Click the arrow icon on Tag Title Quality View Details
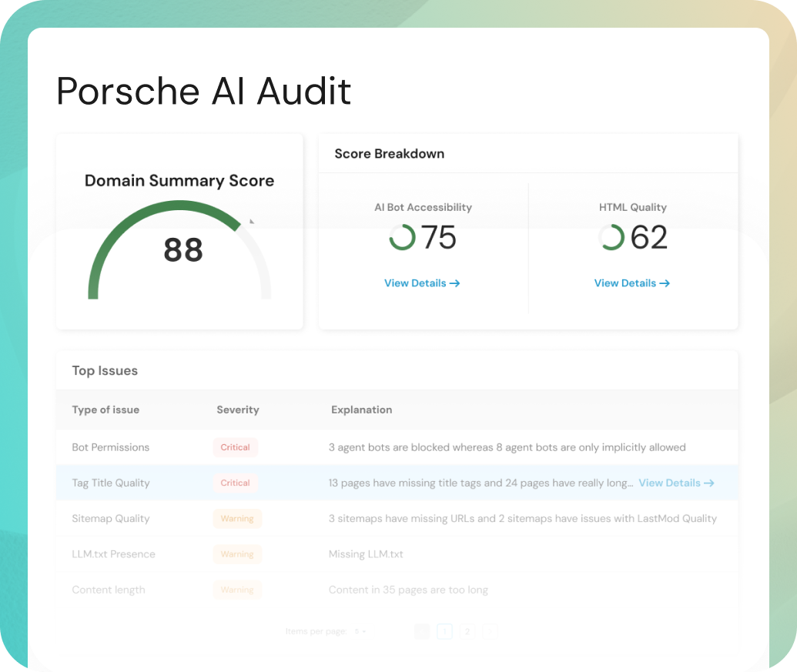This screenshot has height=672, width=797. tap(709, 483)
